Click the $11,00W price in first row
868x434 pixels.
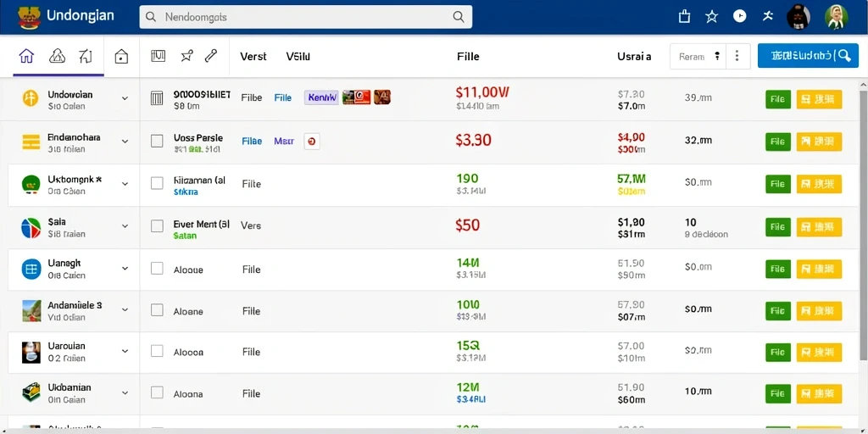[482, 92]
